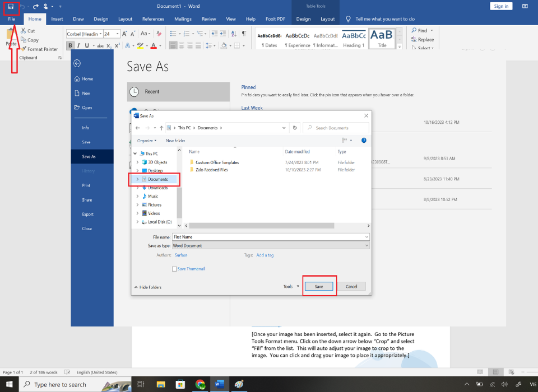
Task: Open the Save as type dropdown
Action: click(271, 245)
